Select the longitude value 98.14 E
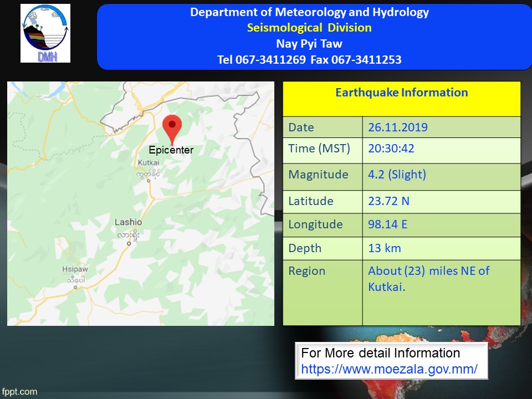The image size is (532, 399). tap(387, 224)
